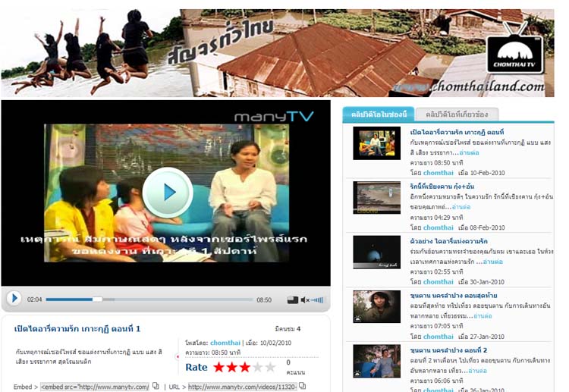The height and width of the screenshot is (392, 569).
Task: Rate video with the first red star
Action: click(218, 367)
